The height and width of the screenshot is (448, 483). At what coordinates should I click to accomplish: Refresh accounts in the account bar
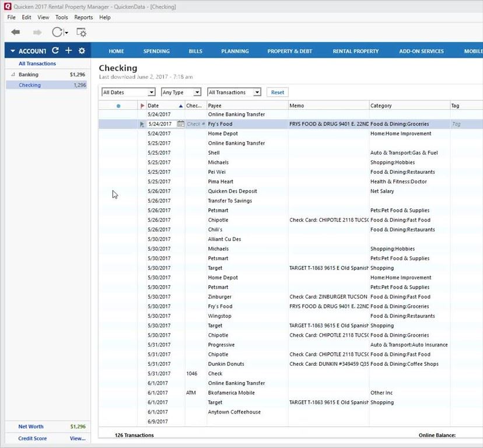point(55,51)
